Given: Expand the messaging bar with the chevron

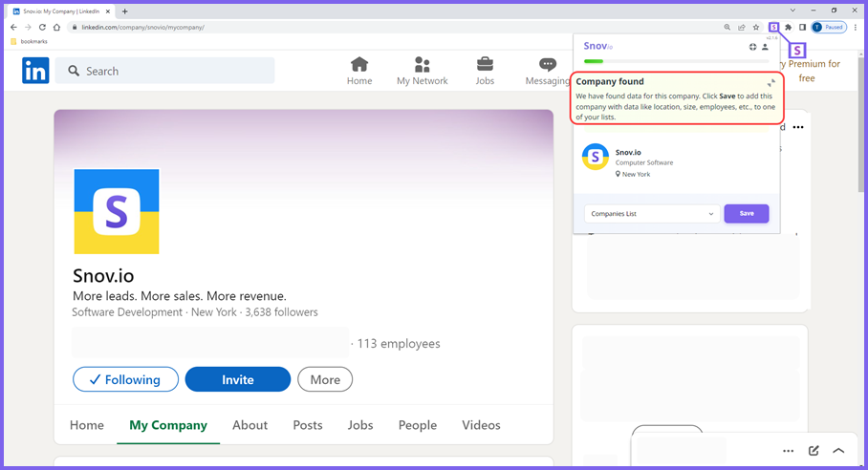Looking at the screenshot, I should (838, 451).
